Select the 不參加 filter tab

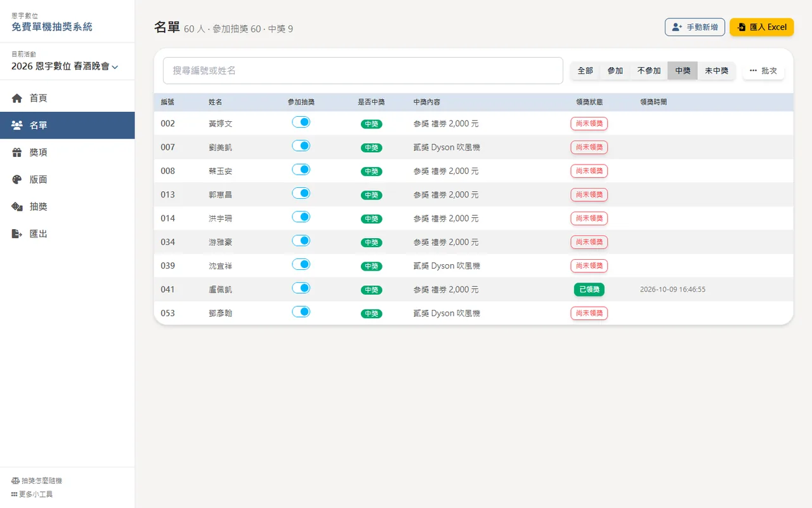click(x=649, y=70)
